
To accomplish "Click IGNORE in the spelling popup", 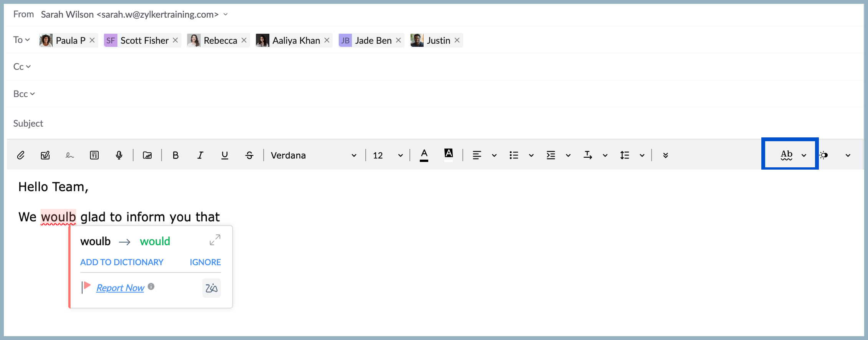I will (205, 262).
